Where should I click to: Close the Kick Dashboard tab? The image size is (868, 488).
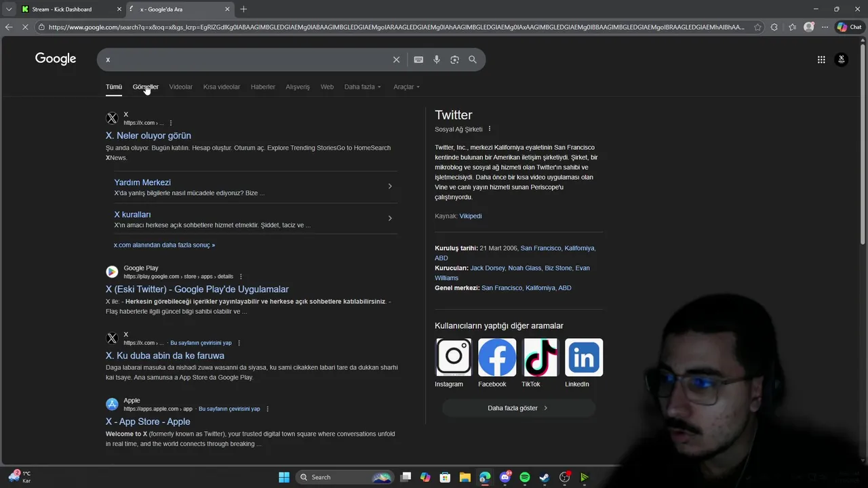(119, 9)
